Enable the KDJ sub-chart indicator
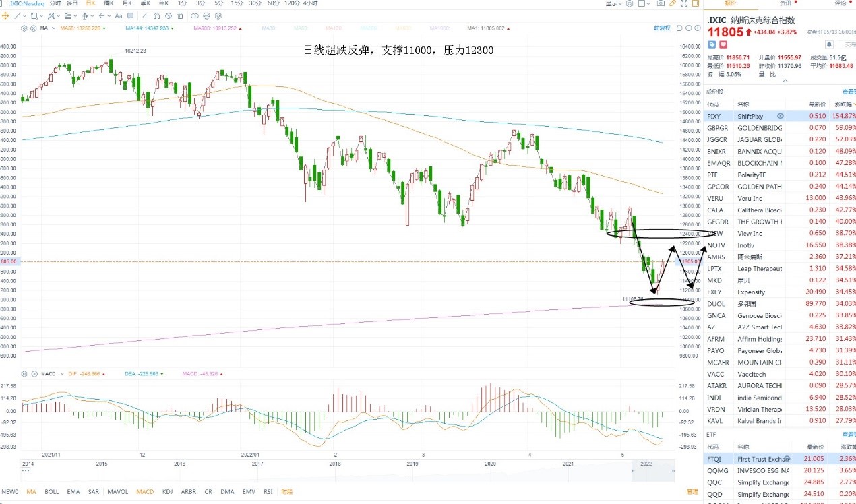856x504 pixels. 167,492
